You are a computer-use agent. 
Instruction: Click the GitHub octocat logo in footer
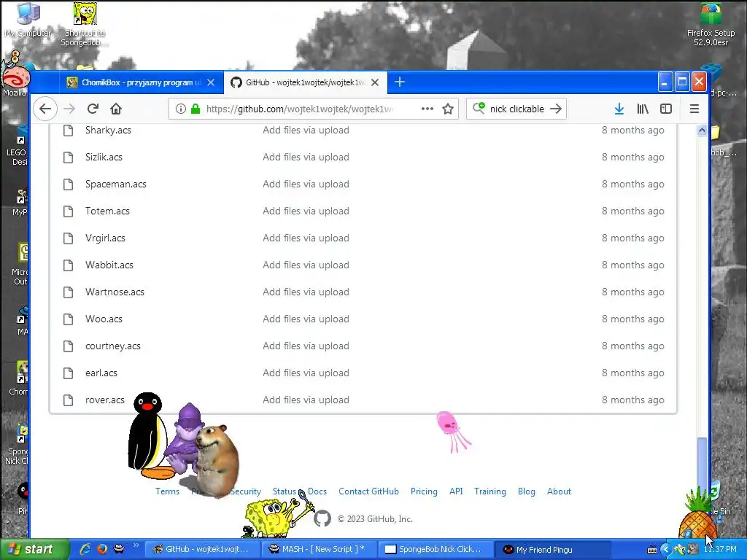pos(322,518)
